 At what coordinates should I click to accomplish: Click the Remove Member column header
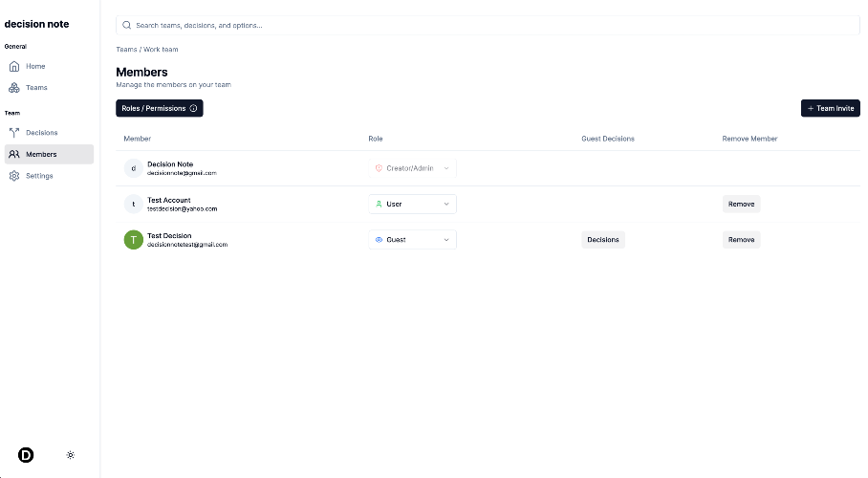(x=749, y=139)
